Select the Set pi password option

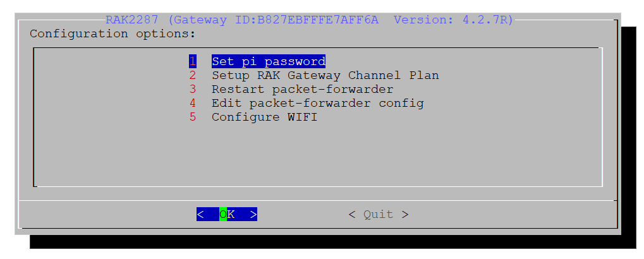tap(269, 61)
